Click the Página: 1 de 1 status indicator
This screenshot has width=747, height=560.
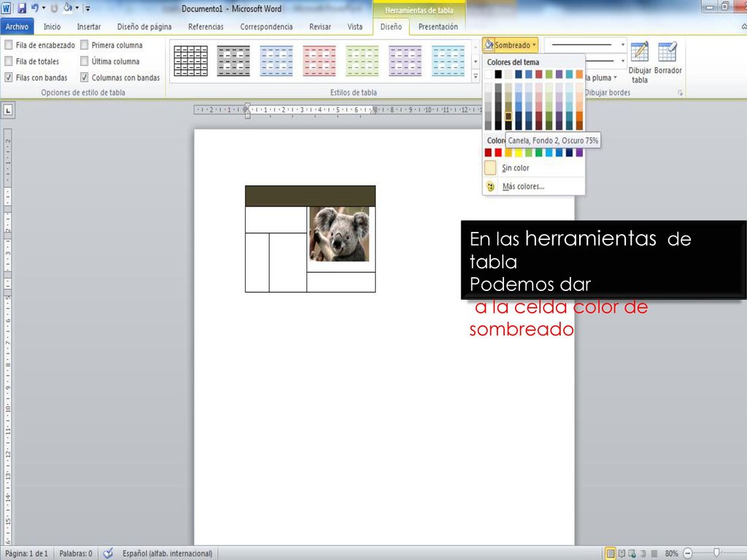(x=27, y=553)
